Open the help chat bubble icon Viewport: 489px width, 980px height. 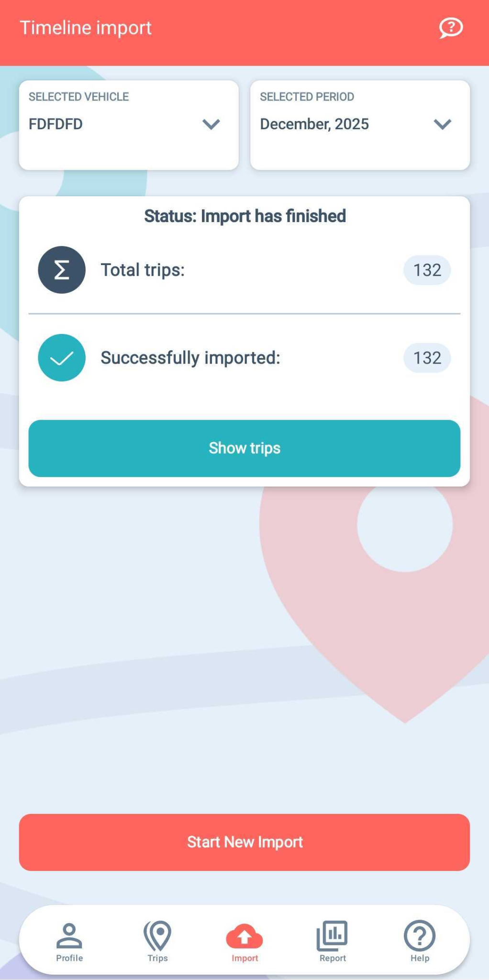tap(451, 28)
